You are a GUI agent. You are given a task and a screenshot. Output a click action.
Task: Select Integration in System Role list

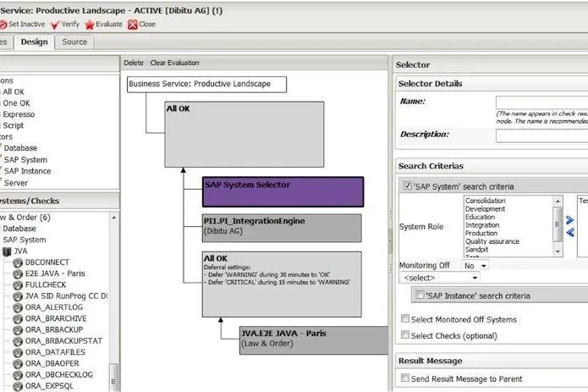[x=482, y=225]
